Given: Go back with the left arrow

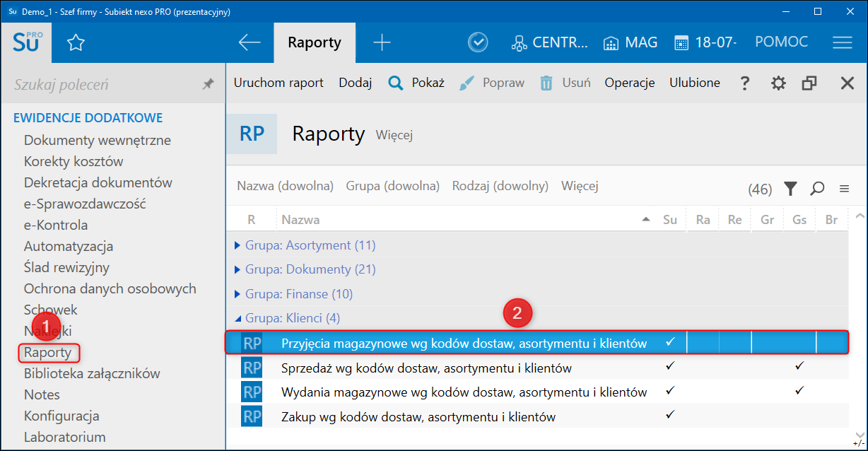Looking at the screenshot, I should click(250, 43).
